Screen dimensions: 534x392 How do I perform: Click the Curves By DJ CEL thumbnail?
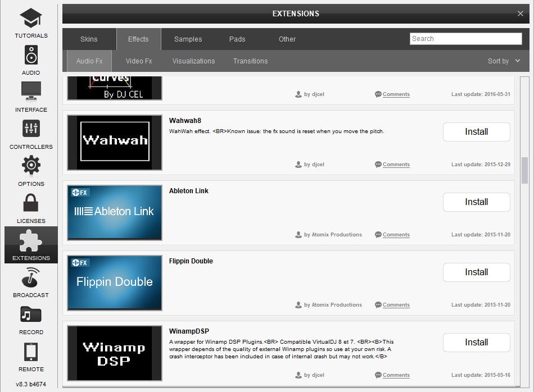tap(115, 88)
